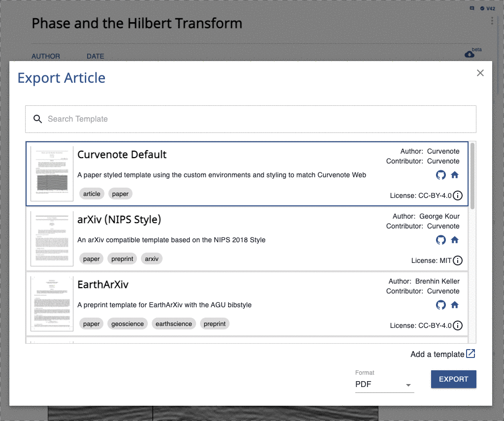
Task: Click the AUTHOR label behind the dialog
Action: pyautogui.click(x=46, y=56)
